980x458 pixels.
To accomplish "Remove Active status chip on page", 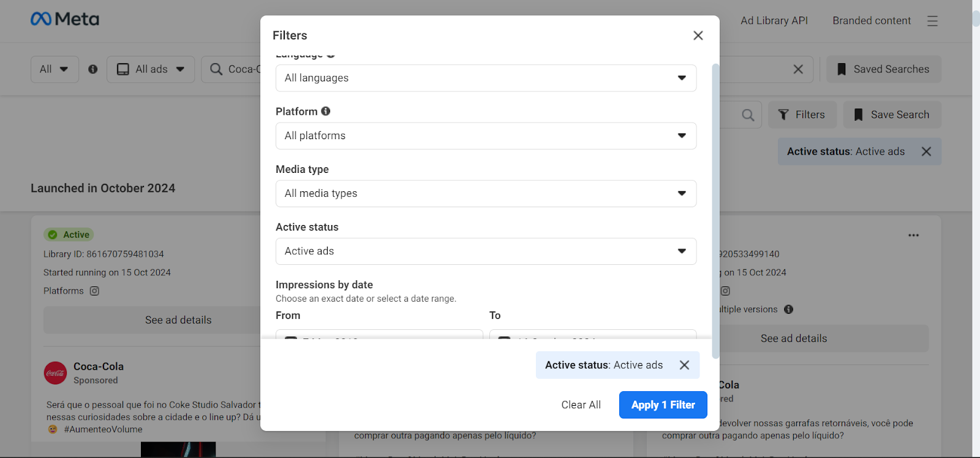I will point(926,151).
